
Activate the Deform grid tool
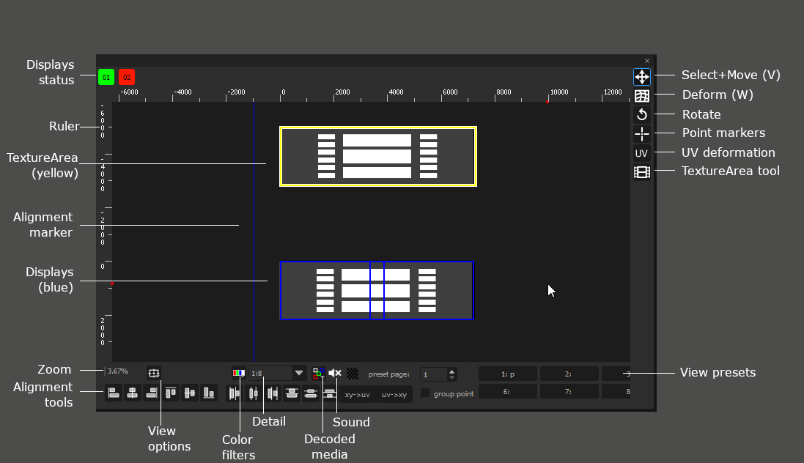[x=642, y=96]
